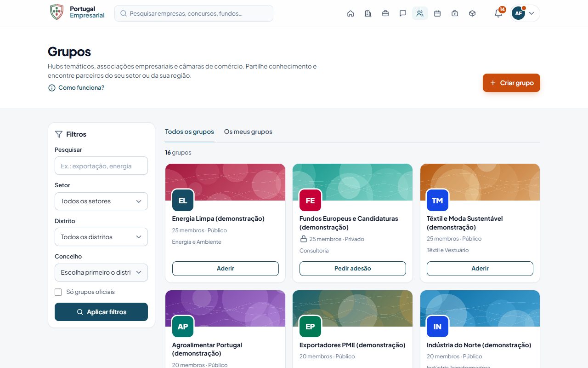Click the IN badge on Indústria do Norte
This screenshot has height=368, width=588.
(x=437, y=327)
